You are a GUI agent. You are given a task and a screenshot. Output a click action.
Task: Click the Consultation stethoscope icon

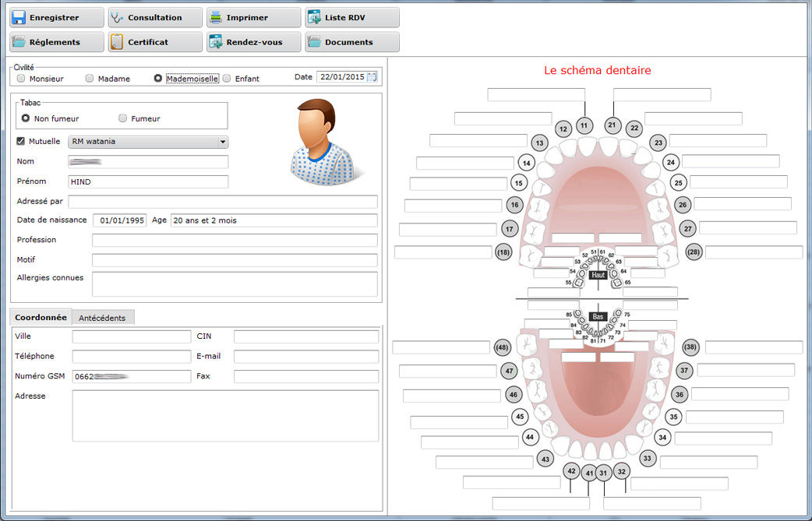pos(117,17)
